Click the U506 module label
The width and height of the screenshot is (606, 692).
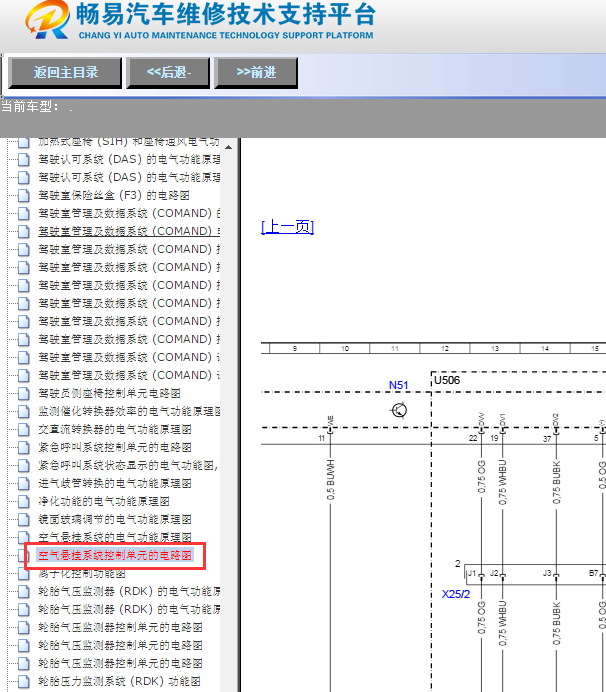click(447, 380)
